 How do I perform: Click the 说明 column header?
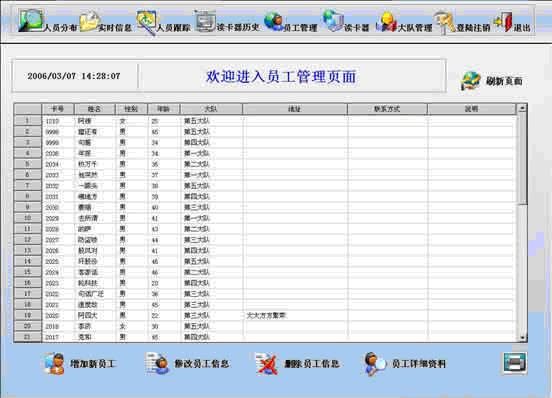(x=472, y=109)
